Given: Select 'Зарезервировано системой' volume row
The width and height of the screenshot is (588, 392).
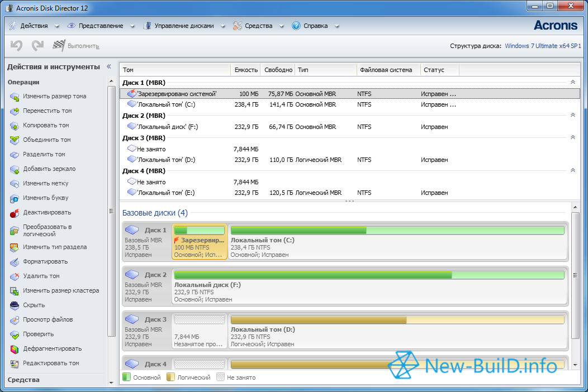Looking at the screenshot, I should [x=349, y=94].
